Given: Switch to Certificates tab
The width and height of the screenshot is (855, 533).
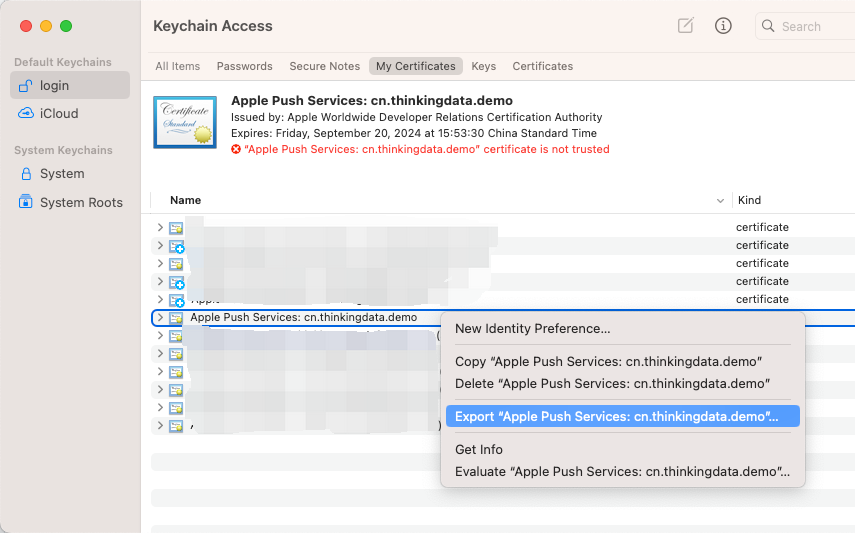Looking at the screenshot, I should [543, 66].
